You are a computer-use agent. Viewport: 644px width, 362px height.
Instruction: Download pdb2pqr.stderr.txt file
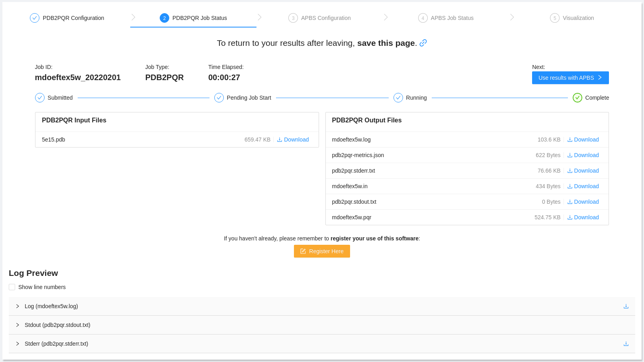tap(583, 171)
